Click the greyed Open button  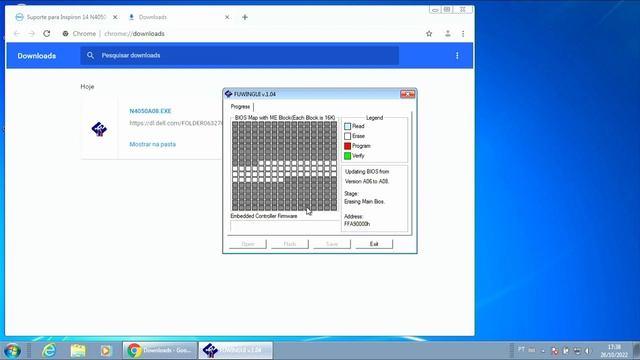pos(247,244)
